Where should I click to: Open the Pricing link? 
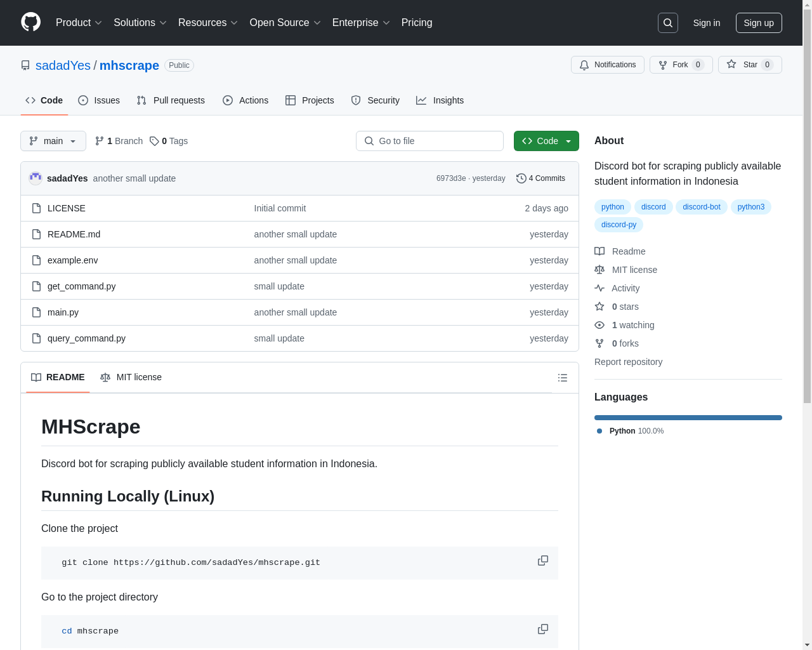coord(417,23)
